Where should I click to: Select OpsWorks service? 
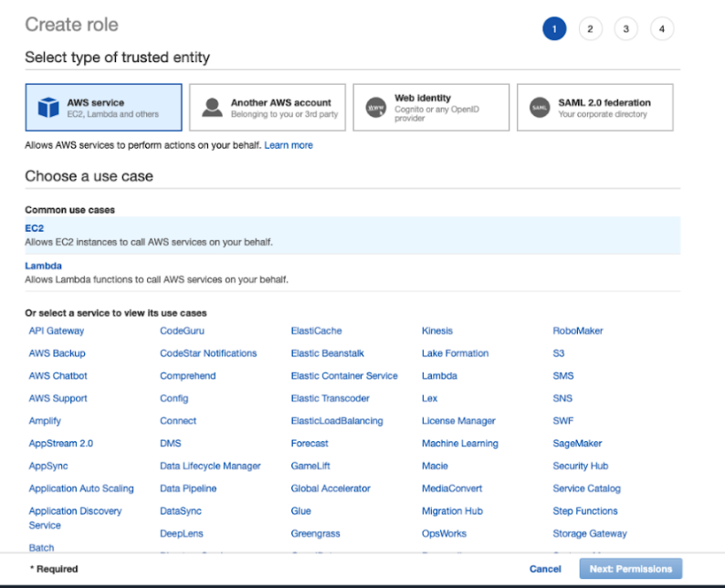[444, 533]
